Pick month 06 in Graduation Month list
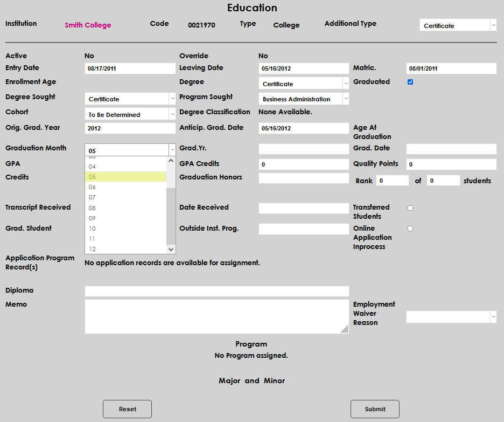This screenshot has width=504, height=422. [125, 187]
